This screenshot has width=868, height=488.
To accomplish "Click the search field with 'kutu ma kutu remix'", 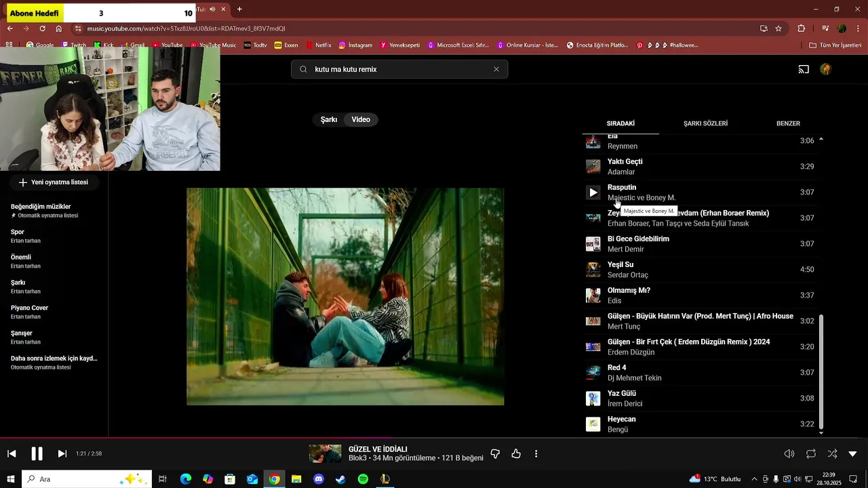I will (x=399, y=69).
